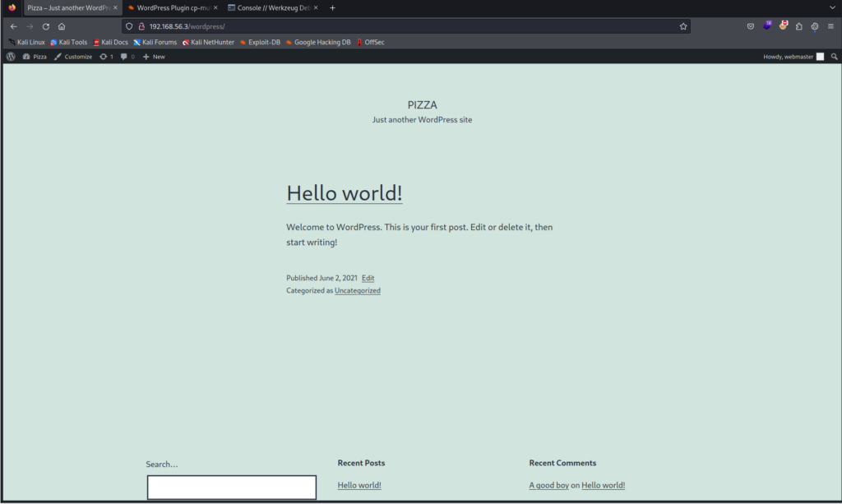Image resolution: width=842 pixels, height=504 pixels.
Task: Open Hello world! in Recent Comments
Action: 603,484
